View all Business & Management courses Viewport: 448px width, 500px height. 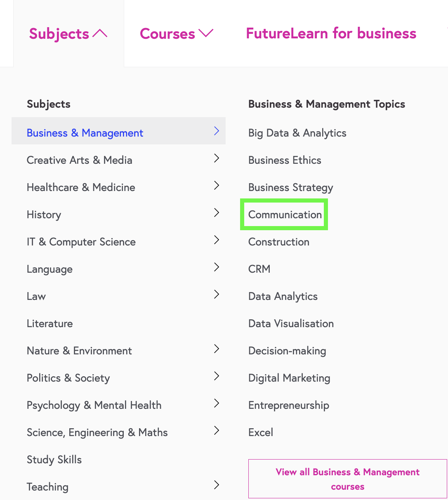click(x=347, y=479)
